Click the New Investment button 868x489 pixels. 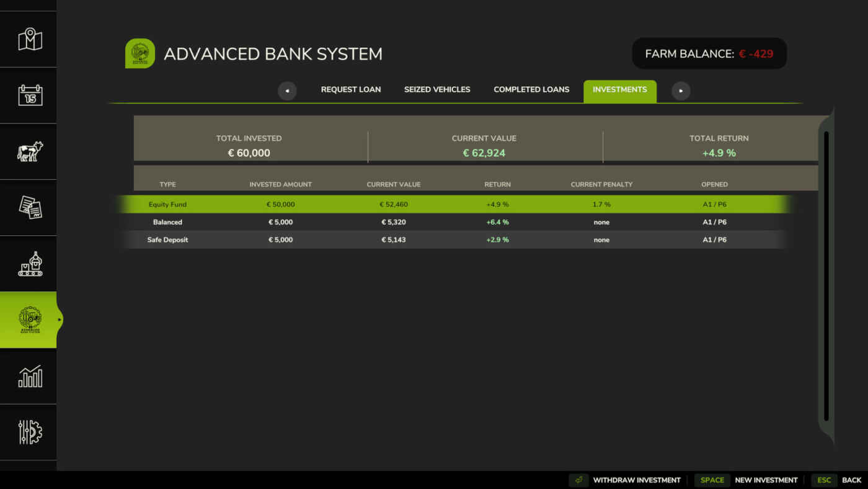pos(746,480)
